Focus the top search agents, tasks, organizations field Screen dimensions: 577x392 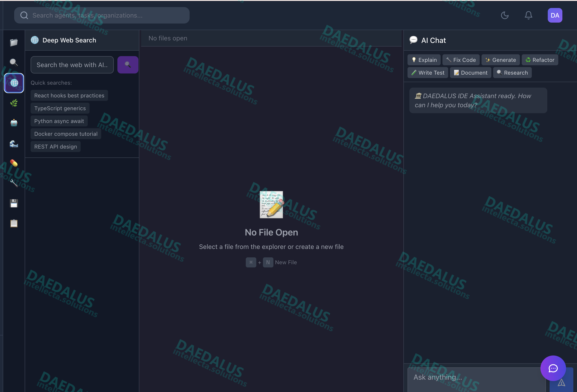(x=102, y=15)
